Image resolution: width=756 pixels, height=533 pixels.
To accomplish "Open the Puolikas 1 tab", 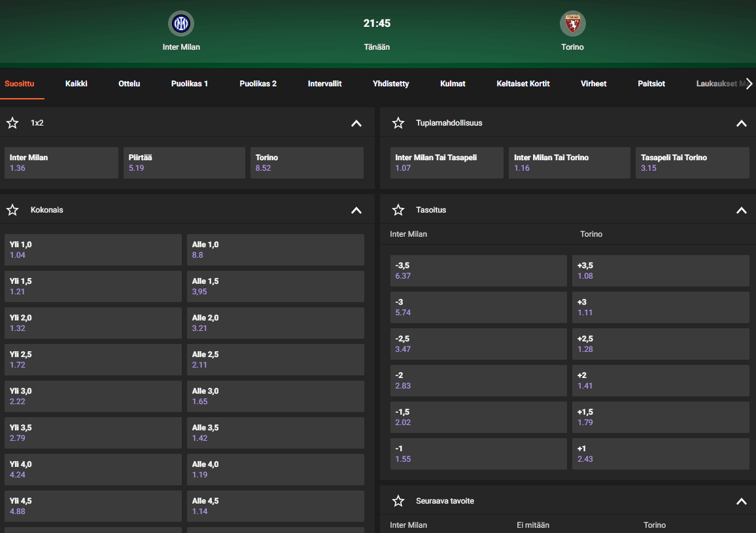I will 190,84.
